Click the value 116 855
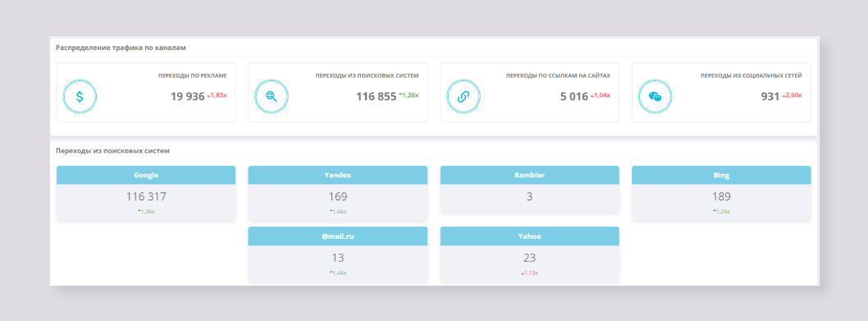Screen dimensions: 868x321 pyautogui.click(x=377, y=97)
